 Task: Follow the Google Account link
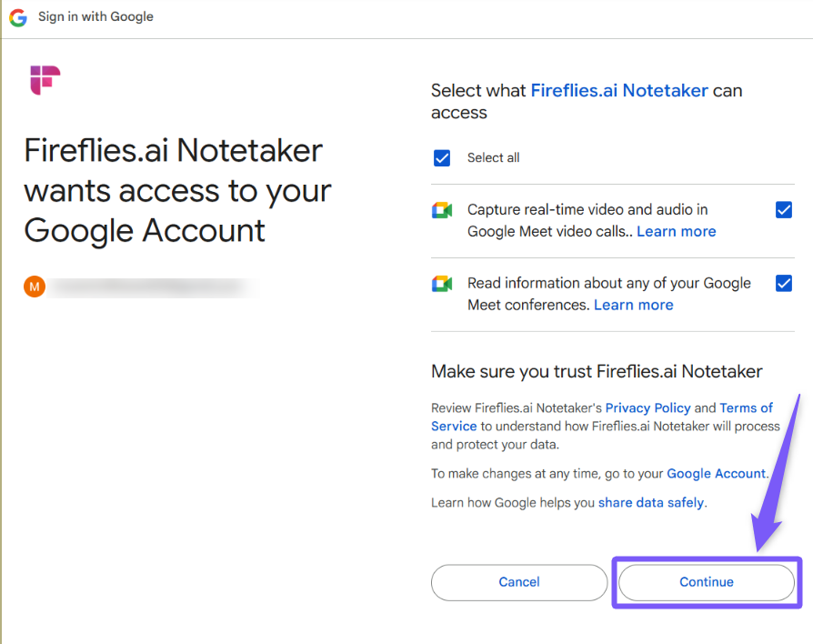coord(717,473)
